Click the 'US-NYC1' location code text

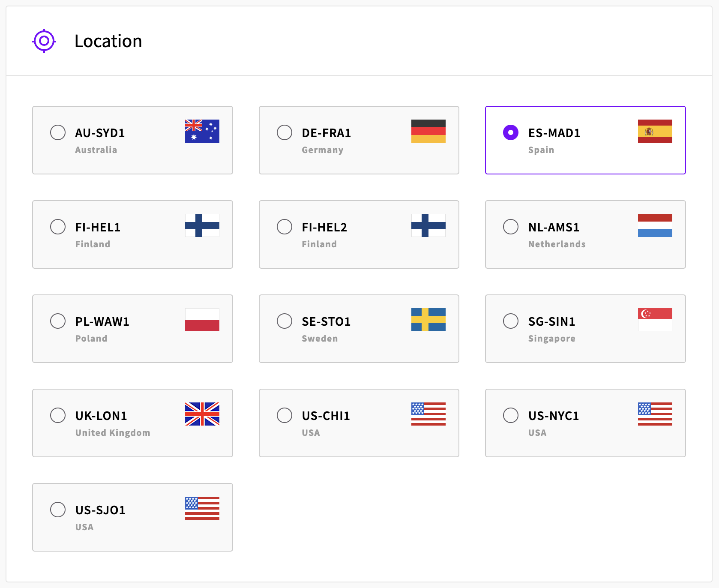point(554,416)
